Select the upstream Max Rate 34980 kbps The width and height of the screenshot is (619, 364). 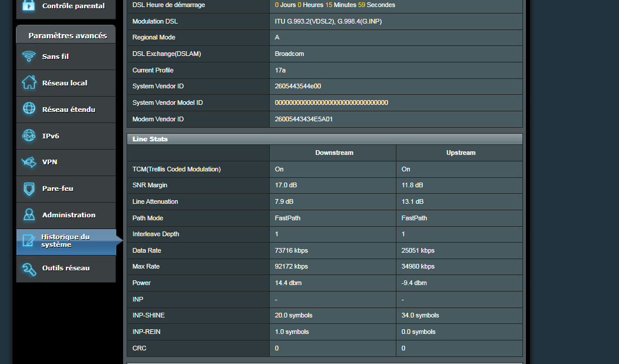(418, 266)
